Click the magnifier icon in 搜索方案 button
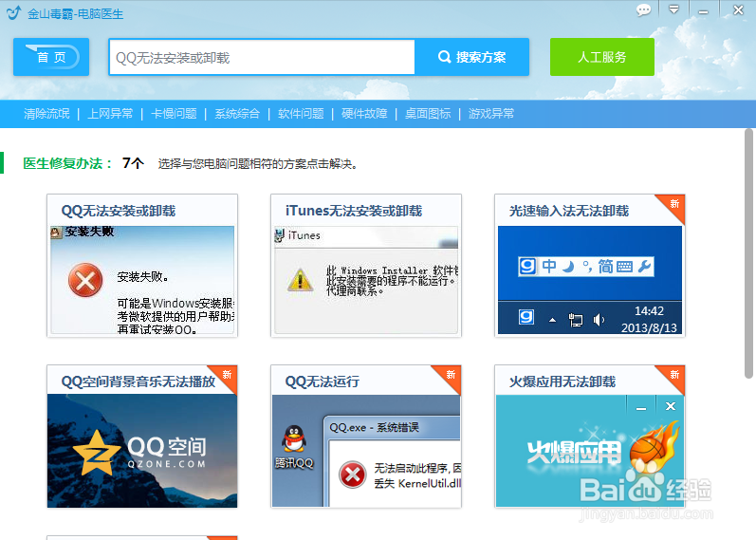The image size is (756, 540). click(x=444, y=57)
